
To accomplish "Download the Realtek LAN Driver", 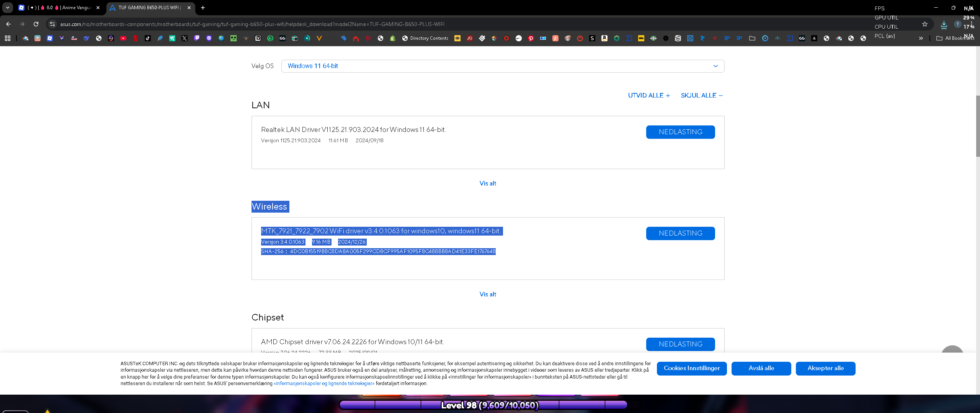I will 680,132.
